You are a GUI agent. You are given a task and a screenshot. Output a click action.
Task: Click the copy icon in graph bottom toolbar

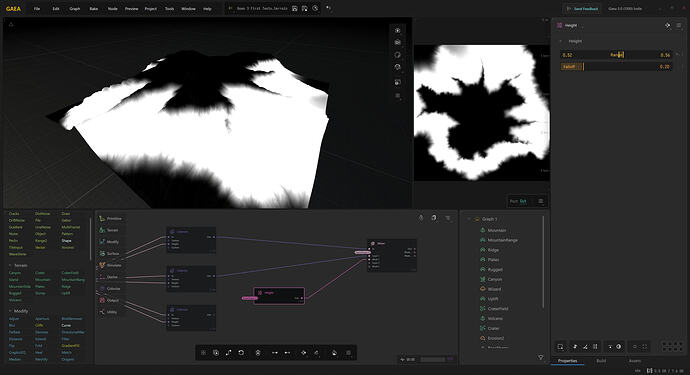coord(216,353)
